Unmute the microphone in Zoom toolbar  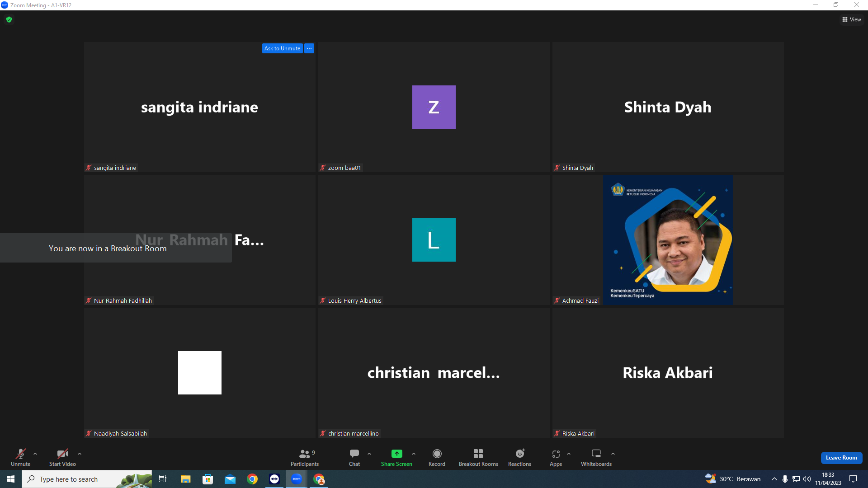pos(20,457)
